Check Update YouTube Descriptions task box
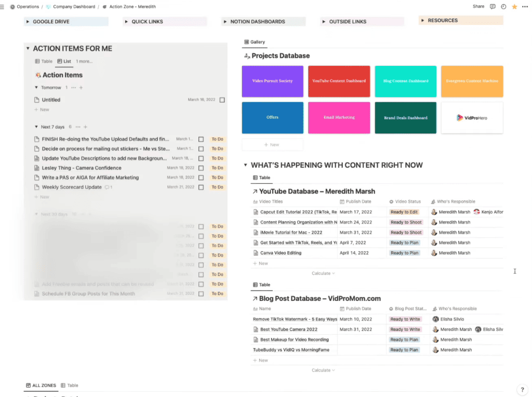532x397 pixels. click(x=201, y=158)
